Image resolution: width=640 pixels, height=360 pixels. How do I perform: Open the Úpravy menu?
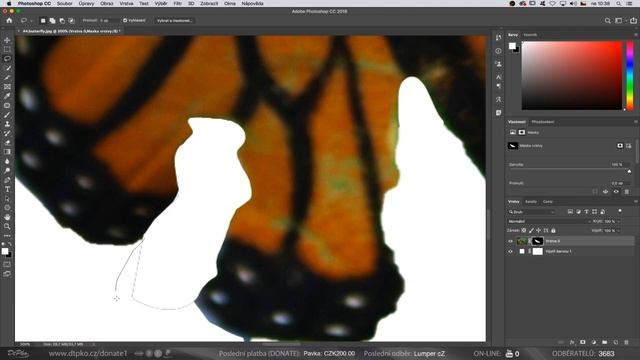tap(86, 3)
